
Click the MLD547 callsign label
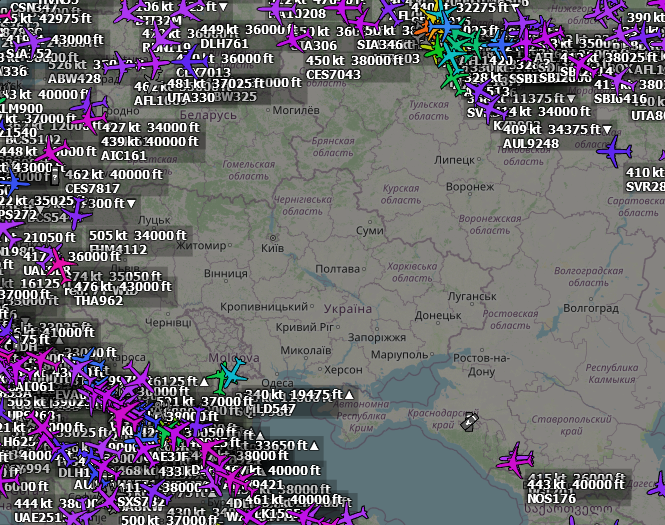click(270, 409)
